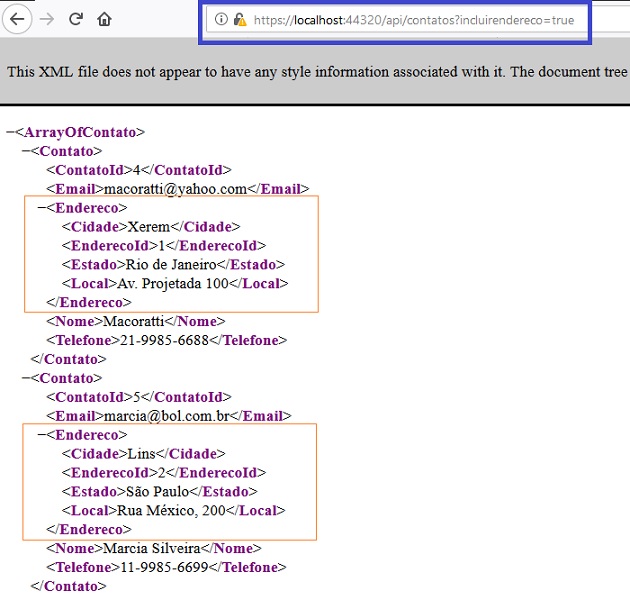Open the browser home page

click(x=104, y=19)
